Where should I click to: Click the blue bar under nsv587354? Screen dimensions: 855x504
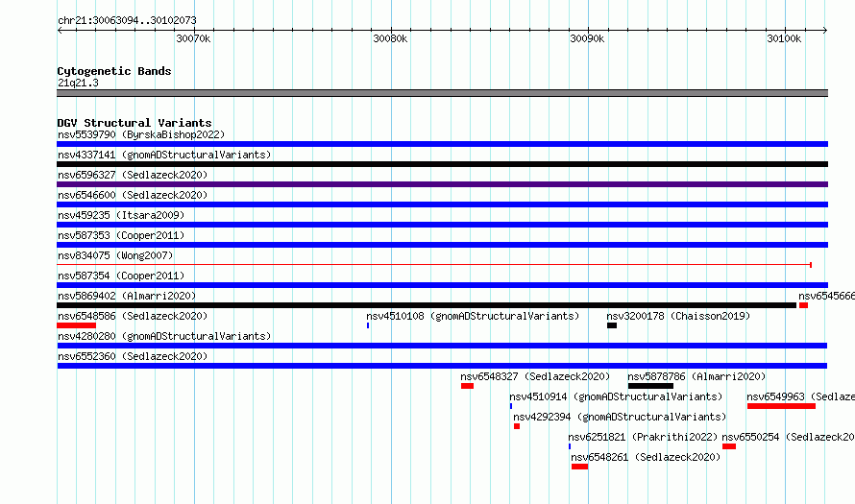442,285
